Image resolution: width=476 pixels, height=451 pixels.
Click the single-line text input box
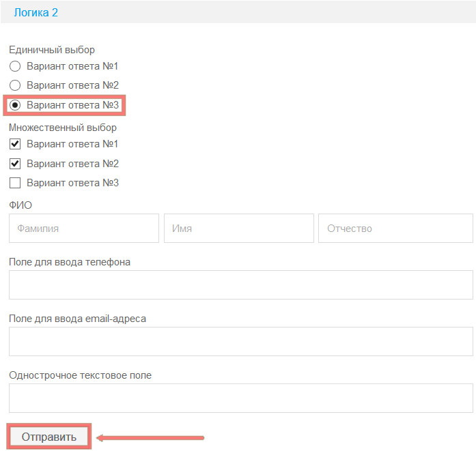(x=240, y=398)
